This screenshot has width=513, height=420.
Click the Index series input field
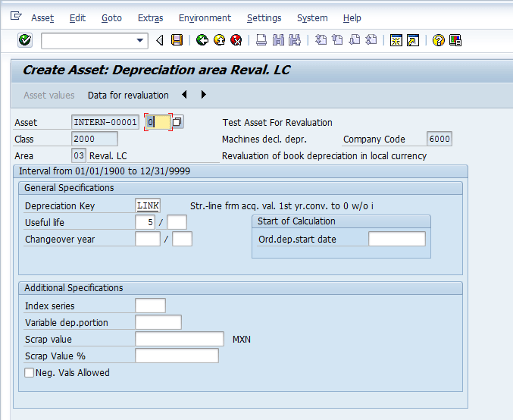[x=150, y=306]
